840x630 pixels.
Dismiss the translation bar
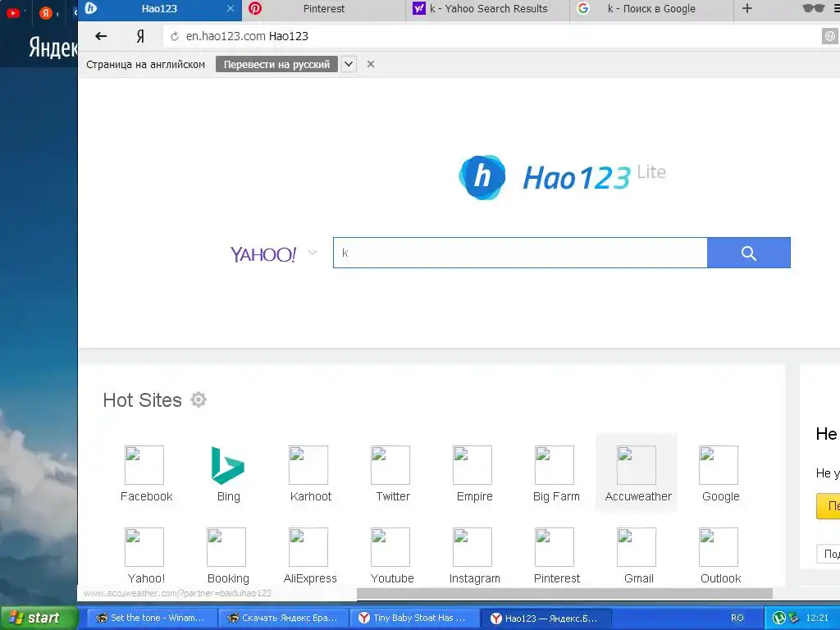(370, 64)
